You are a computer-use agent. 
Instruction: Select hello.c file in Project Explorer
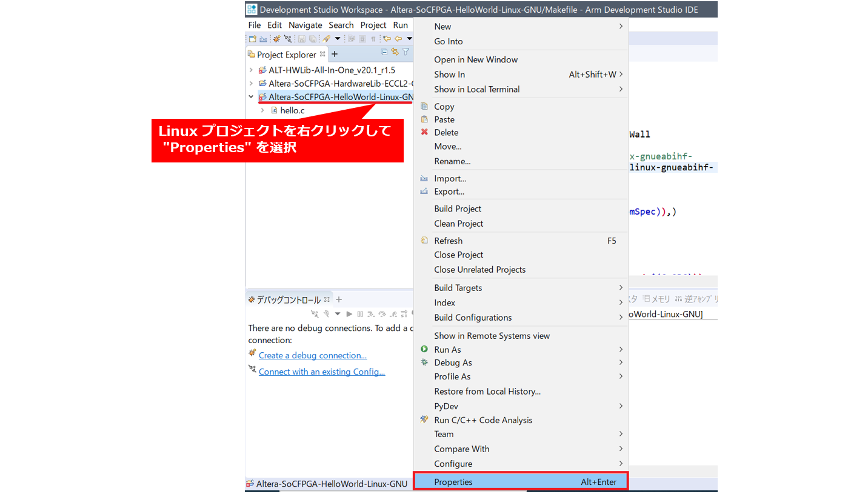tap(292, 110)
